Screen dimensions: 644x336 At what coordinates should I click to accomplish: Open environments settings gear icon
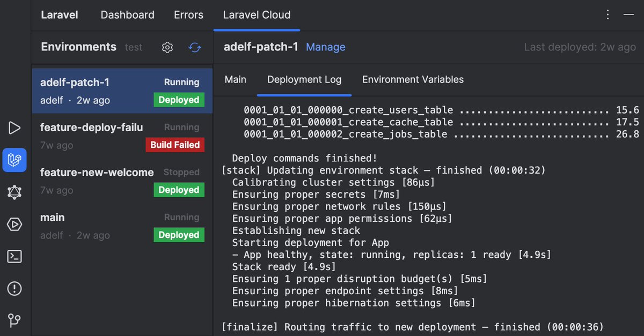(167, 48)
